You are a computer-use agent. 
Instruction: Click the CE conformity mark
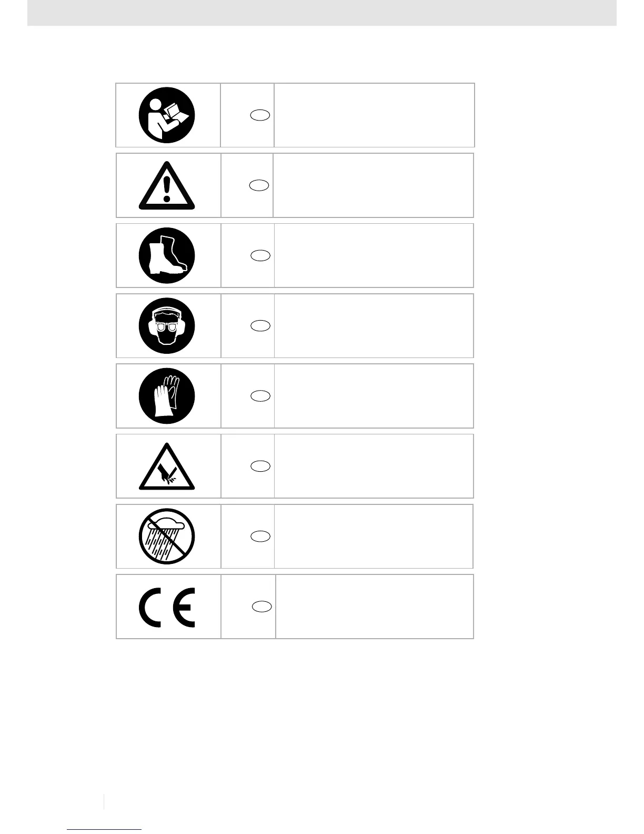167,607
